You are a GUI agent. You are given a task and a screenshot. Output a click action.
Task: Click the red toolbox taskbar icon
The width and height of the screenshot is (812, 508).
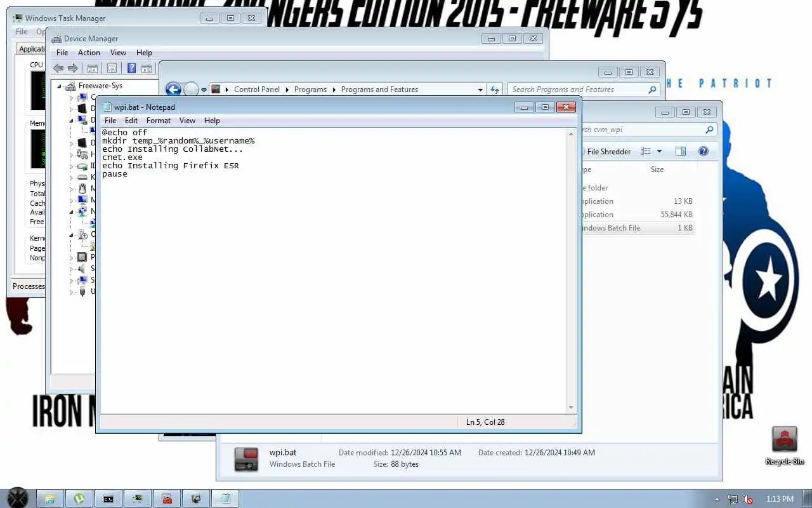[x=167, y=498]
